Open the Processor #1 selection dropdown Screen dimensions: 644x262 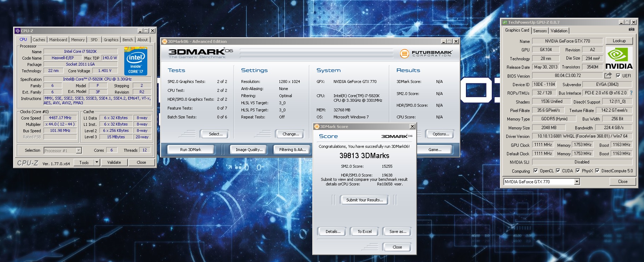click(x=79, y=150)
